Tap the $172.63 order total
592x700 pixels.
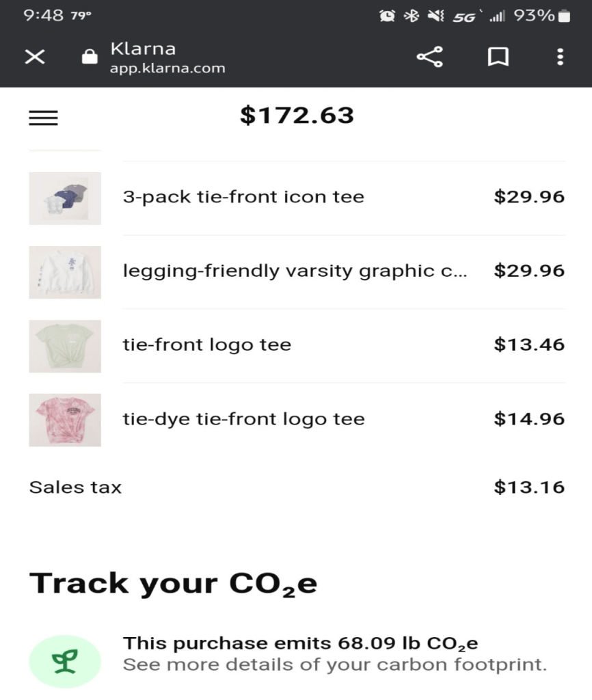297,116
